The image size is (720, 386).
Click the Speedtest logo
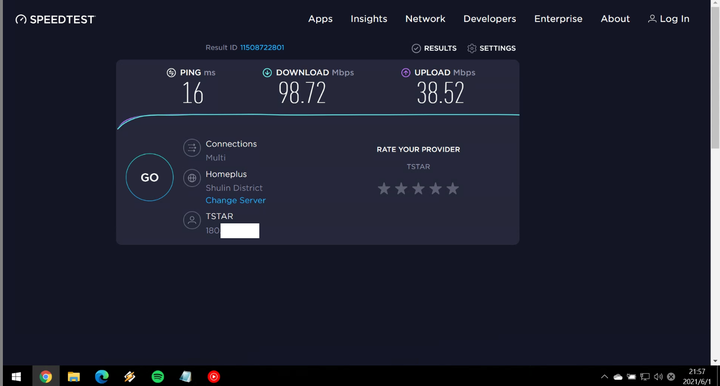click(55, 19)
